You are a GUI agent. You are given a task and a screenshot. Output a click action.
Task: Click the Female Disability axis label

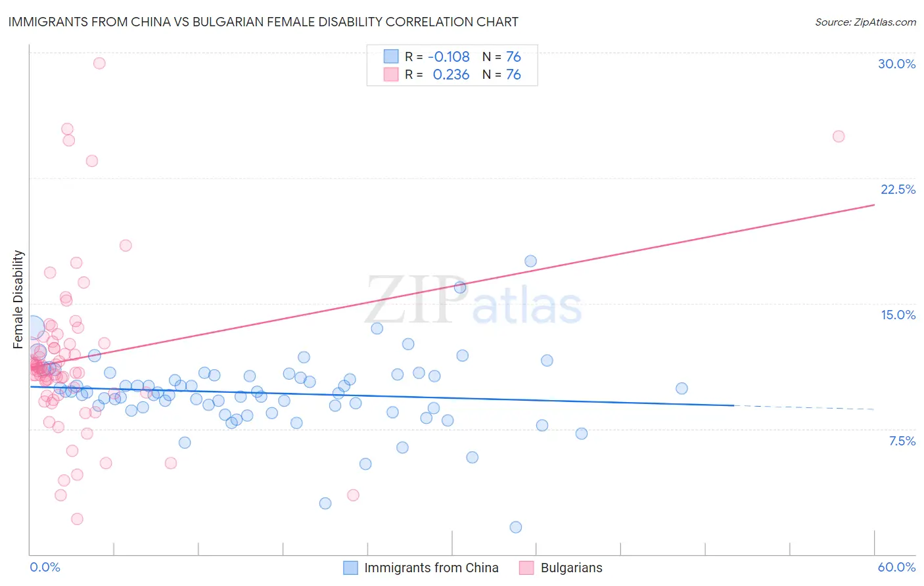point(18,299)
